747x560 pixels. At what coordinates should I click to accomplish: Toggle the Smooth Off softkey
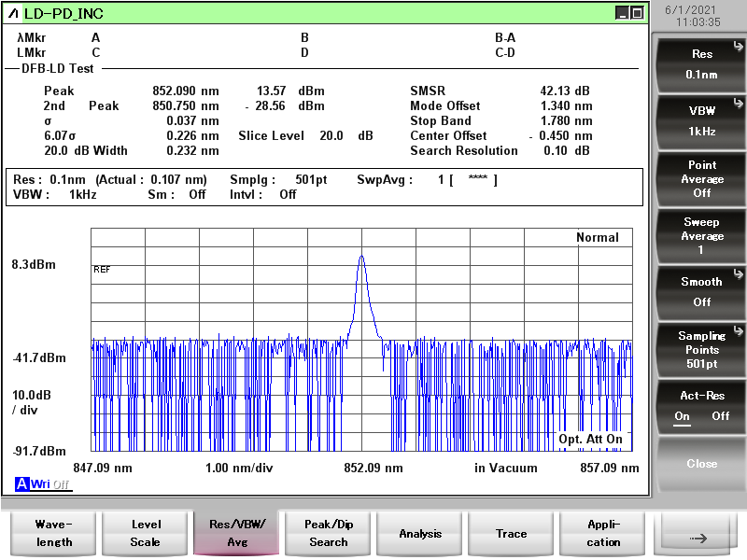tap(701, 291)
